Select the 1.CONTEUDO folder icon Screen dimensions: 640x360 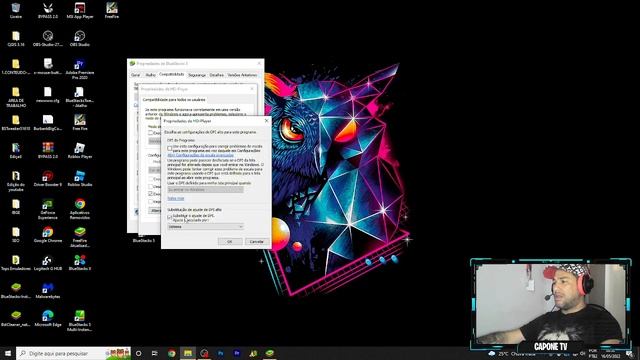click(x=16, y=67)
